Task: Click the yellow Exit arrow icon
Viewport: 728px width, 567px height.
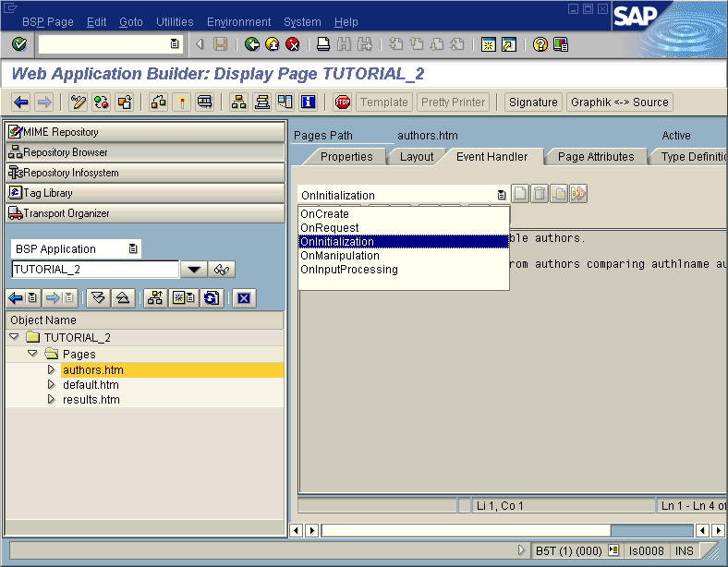Action: [273, 44]
